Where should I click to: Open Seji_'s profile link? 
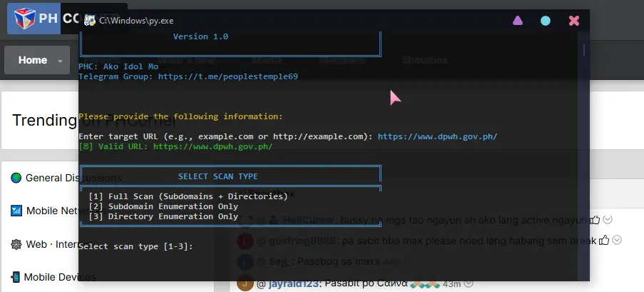pos(281,261)
